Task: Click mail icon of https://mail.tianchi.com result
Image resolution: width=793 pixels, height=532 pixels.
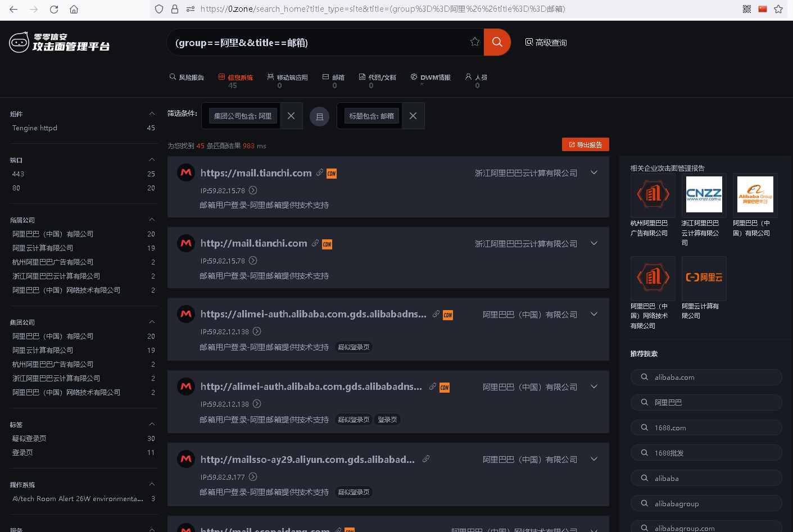Action: tap(186, 172)
